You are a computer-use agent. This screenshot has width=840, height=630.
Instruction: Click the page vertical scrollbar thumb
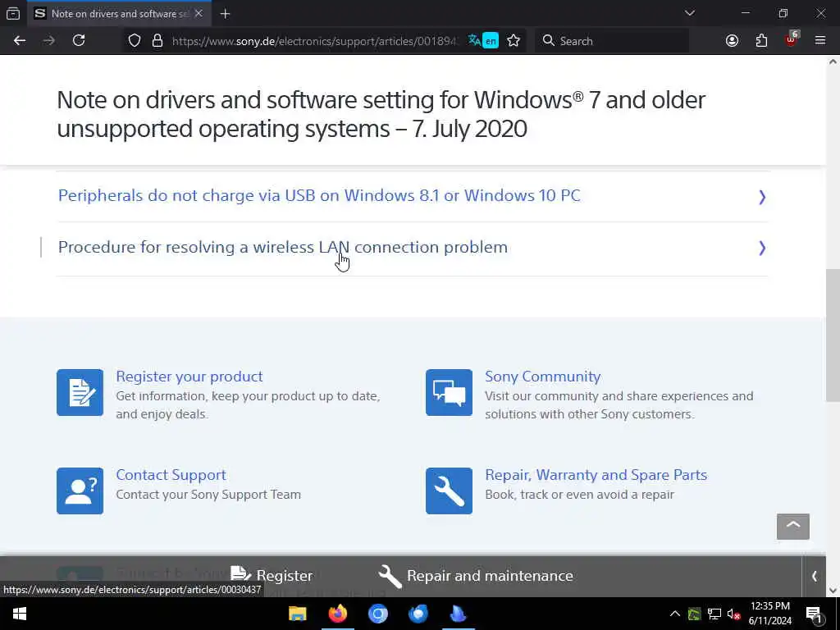coord(833,335)
